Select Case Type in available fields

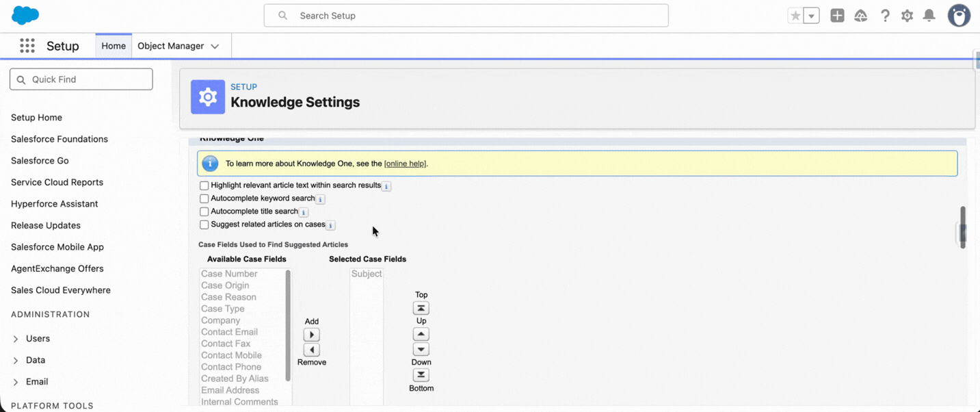pyautogui.click(x=223, y=309)
